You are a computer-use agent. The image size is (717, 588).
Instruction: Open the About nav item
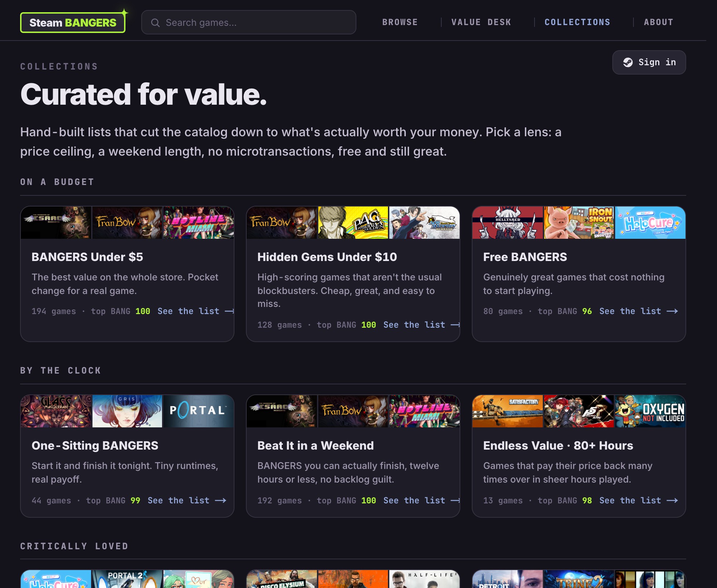click(x=659, y=22)
